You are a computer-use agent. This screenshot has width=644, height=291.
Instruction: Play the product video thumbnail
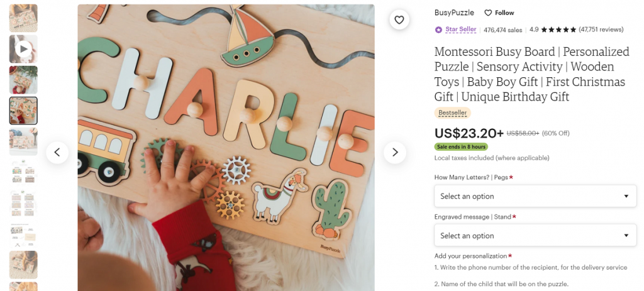click(x=23, y=49)
